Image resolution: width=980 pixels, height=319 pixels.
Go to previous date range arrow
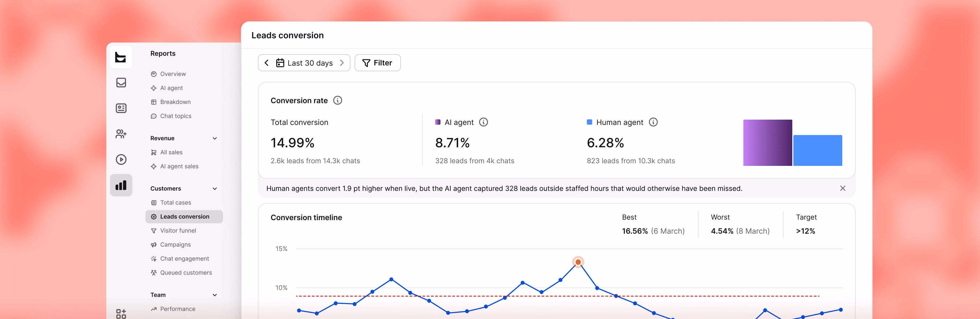pos(267,63)
